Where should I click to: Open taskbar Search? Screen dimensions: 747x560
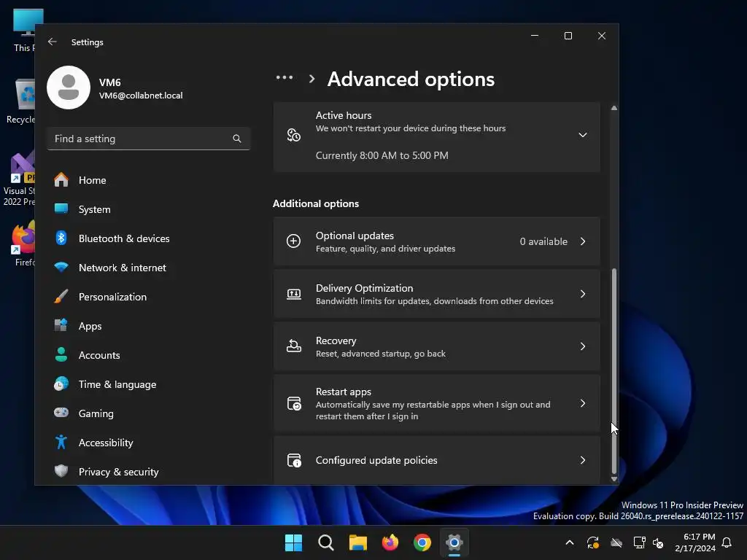(326, 542)
